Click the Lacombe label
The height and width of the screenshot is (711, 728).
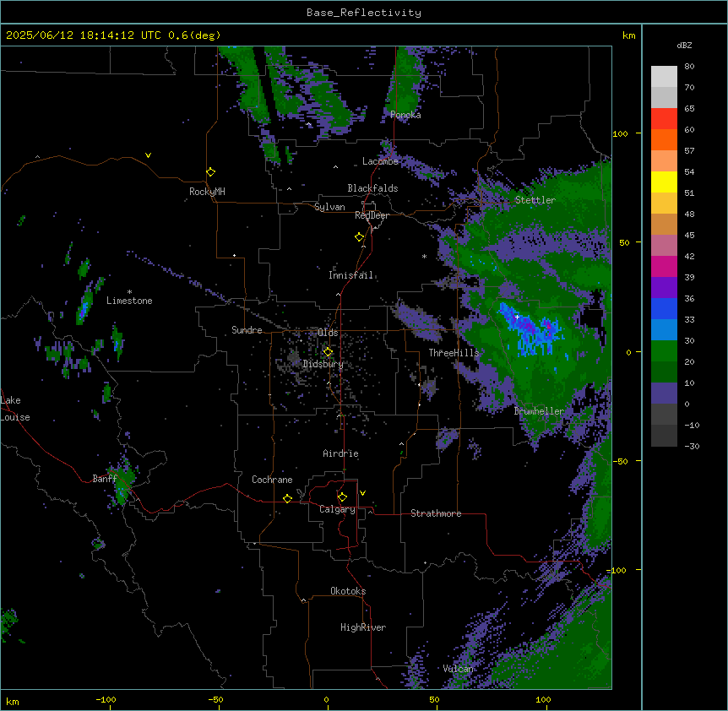click(380, 161)
